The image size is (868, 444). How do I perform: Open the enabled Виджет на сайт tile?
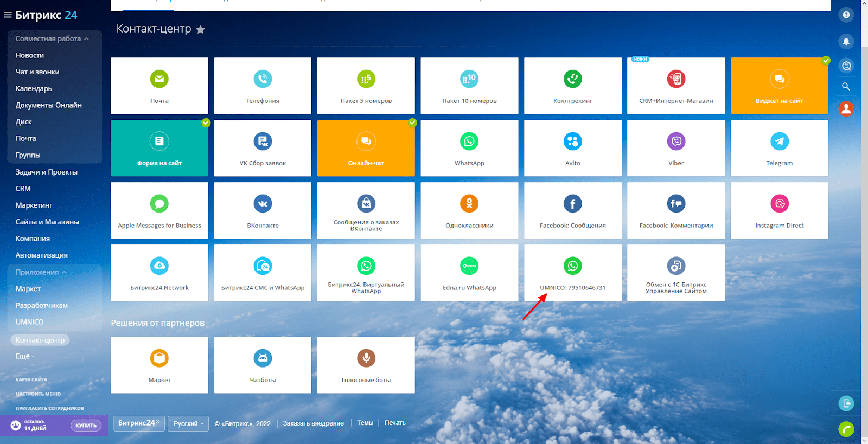point(779,86)
